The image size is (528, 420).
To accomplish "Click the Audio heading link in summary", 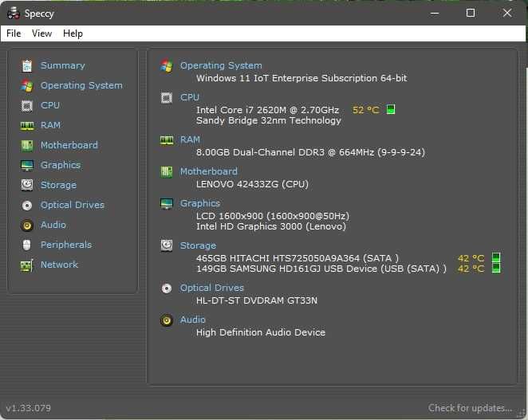I will [192, 320].
